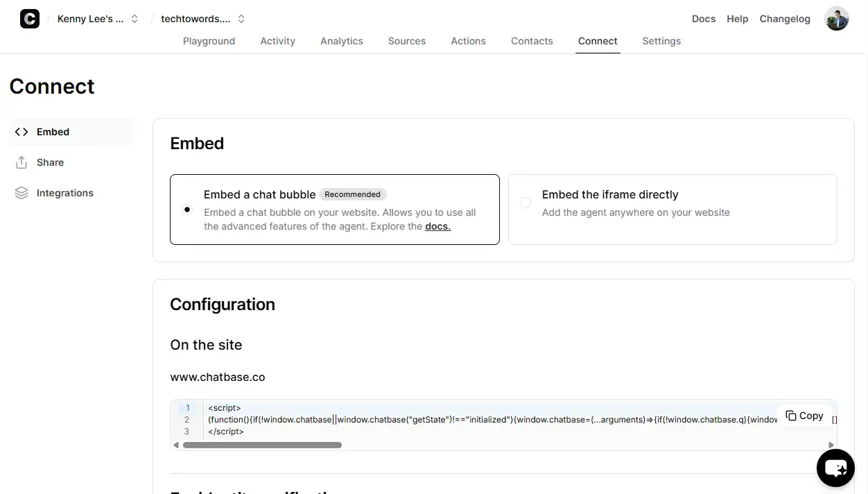
Task: Open the Changelog link
Action: 784,19
